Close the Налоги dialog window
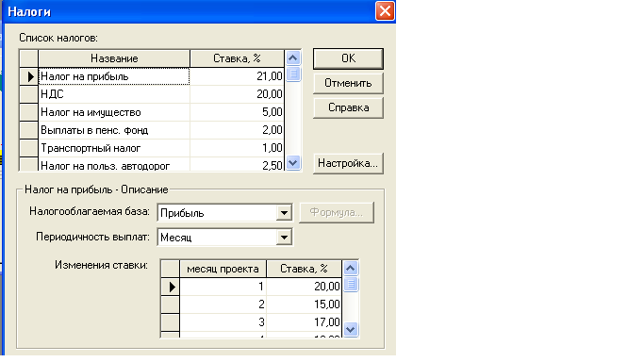644x362 pixels. tap(385, 11)
